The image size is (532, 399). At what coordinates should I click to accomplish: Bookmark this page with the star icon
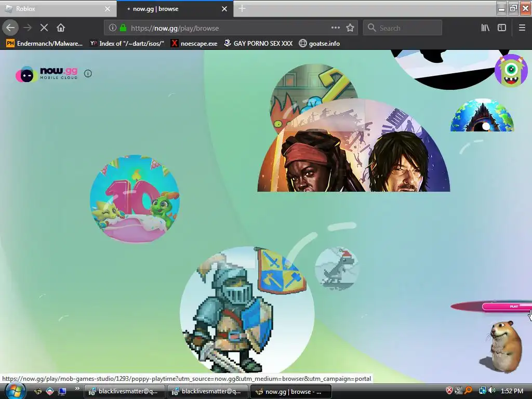click(350, 28)
